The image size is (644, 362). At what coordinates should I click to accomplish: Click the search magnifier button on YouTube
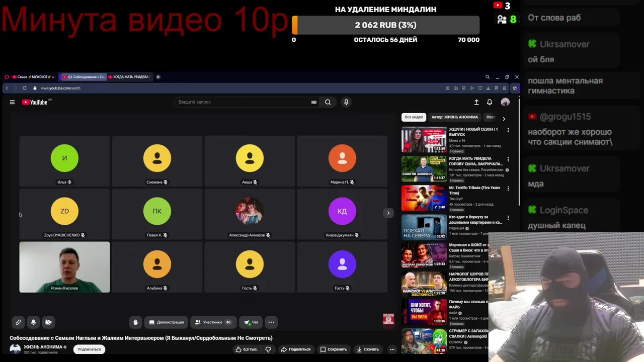[x=328, y=102]
